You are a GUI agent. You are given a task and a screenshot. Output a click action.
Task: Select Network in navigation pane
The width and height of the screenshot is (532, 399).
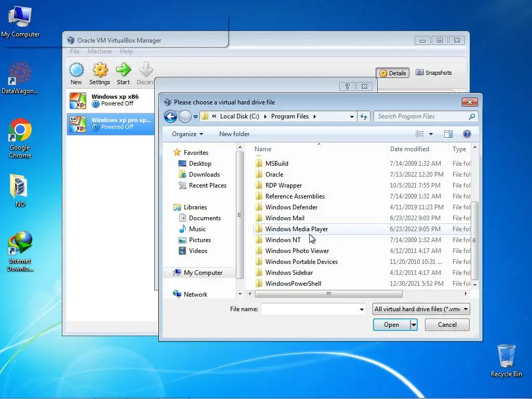195,295
